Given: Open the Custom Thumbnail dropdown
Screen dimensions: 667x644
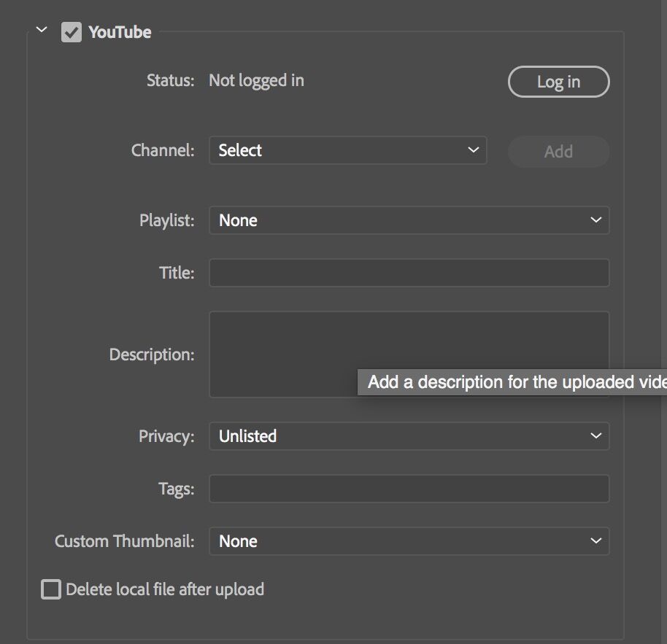Looking at the screenshot, I should point(409,541).
